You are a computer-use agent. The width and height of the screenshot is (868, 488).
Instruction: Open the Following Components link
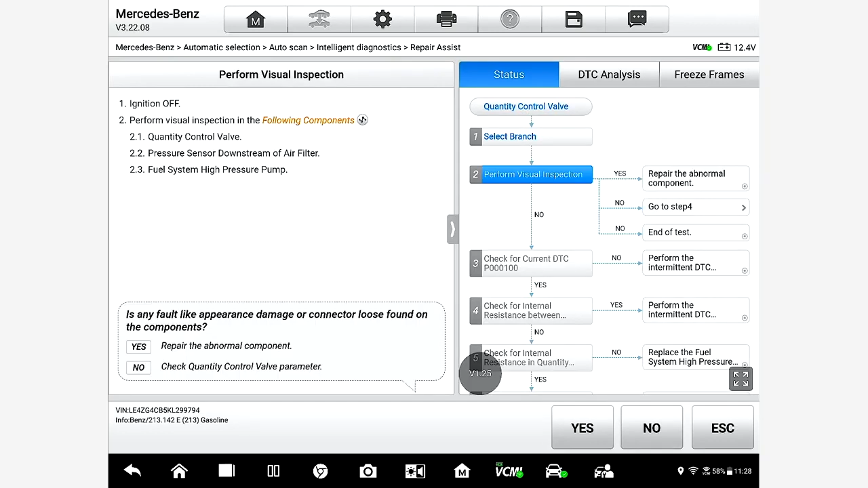point(309,120)
